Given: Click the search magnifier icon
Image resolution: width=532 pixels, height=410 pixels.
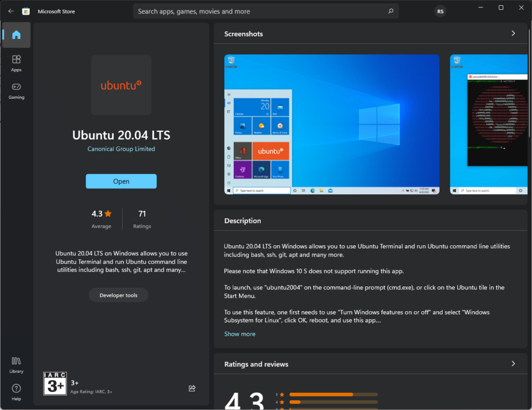Looking at the screenshot, I should coord(391,11).
